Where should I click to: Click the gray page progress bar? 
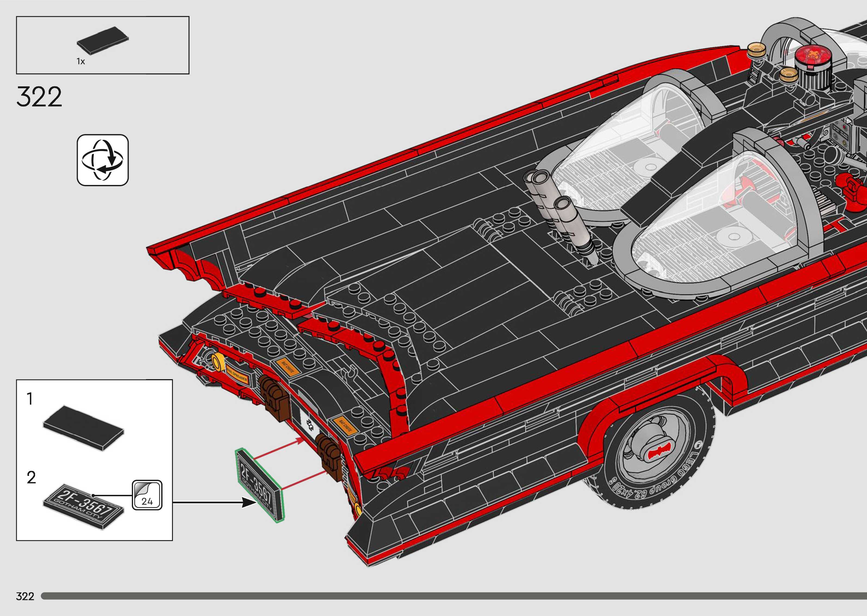[x=454, y=596]
